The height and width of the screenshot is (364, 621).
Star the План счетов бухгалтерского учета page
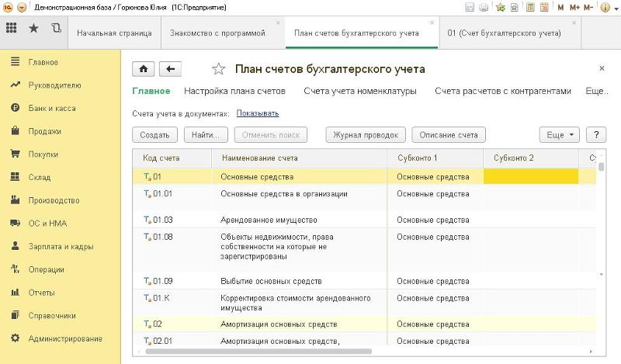point(219,69)
